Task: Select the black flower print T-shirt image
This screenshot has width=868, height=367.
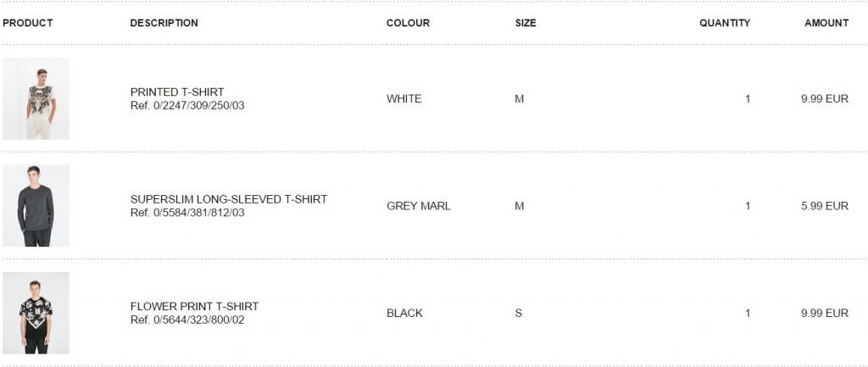Action: [x=36, y=313]
